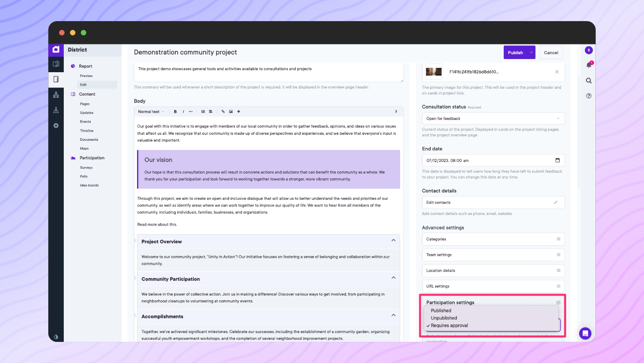Open the Publish button dropdown arrow

click(531, 53)
